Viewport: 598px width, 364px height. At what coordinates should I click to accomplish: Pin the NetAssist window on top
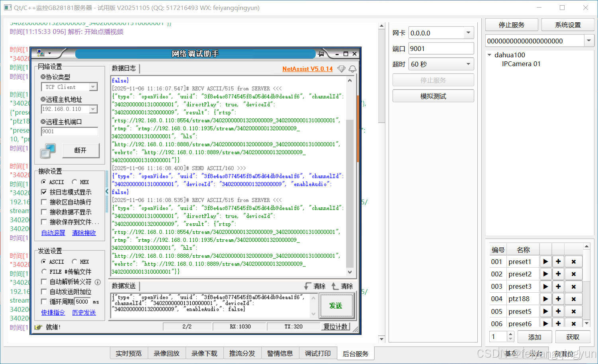point(321,53)
